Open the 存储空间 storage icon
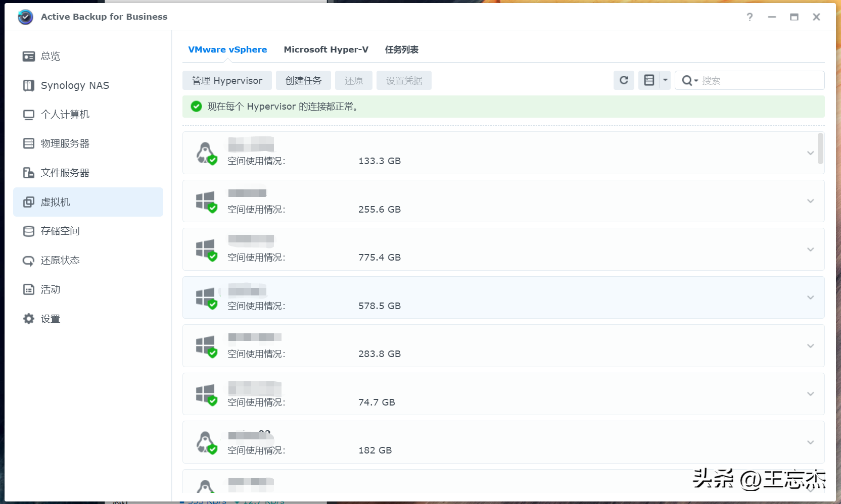841x504 pixels. 29,231
